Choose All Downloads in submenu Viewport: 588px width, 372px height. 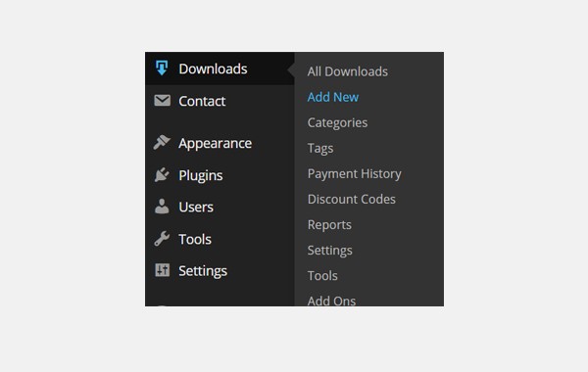click(348, 71)
